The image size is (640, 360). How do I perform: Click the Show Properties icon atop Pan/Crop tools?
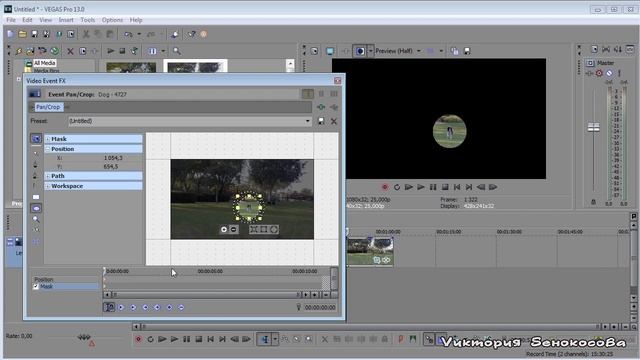click(x=36, y=139)
